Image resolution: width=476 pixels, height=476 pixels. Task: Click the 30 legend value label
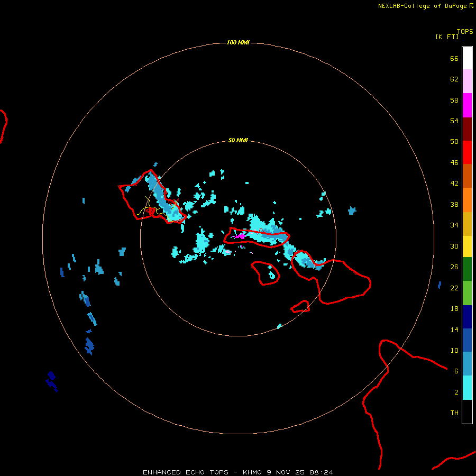coord(454,246)
